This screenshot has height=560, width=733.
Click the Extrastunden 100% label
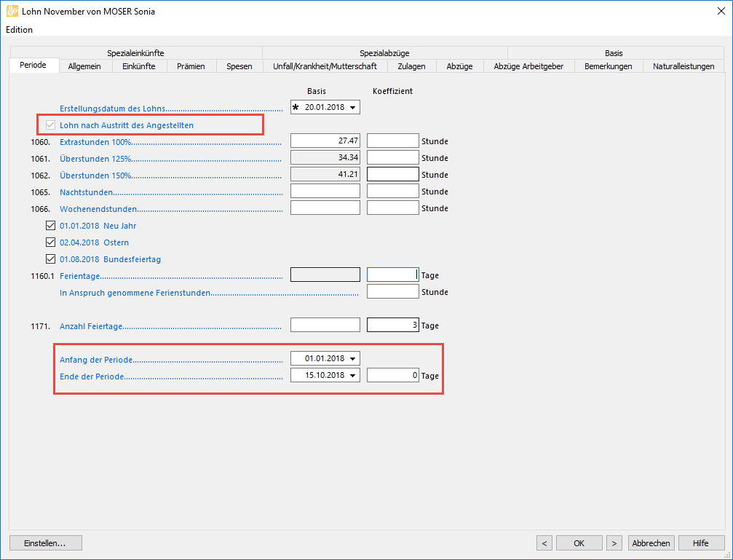[95, 142]
